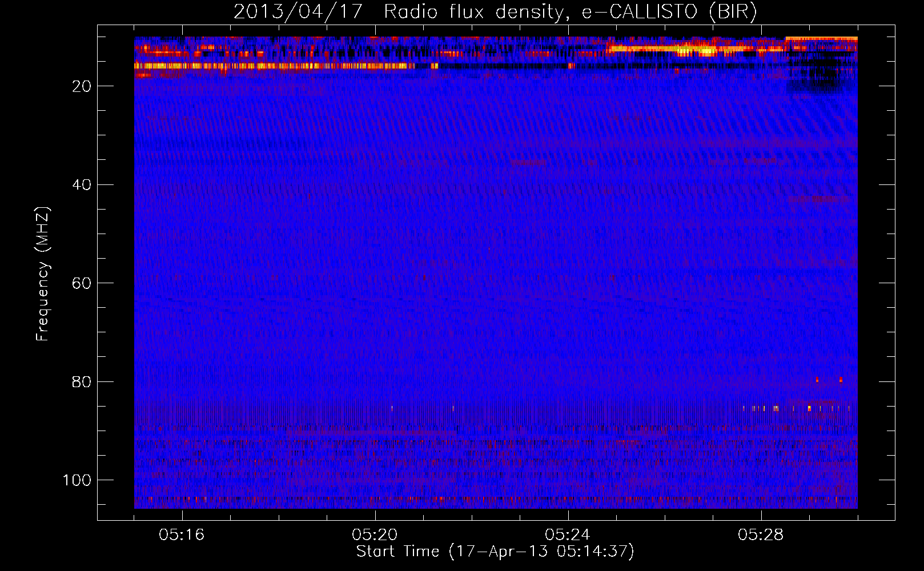The width and height of the screenshot is (924, 571).
Task: Click the time tick label '05:16'
Action: (x=182, y=535)
